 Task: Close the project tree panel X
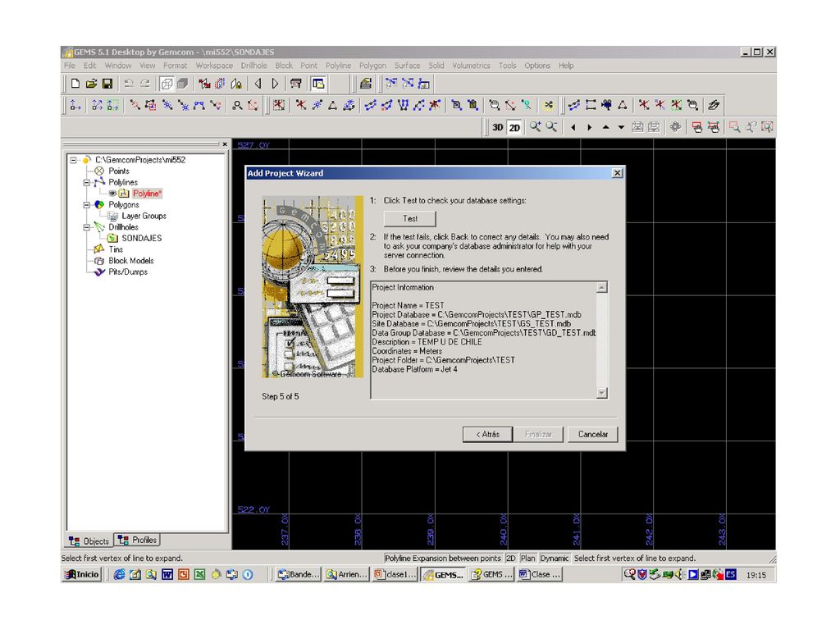225,144
